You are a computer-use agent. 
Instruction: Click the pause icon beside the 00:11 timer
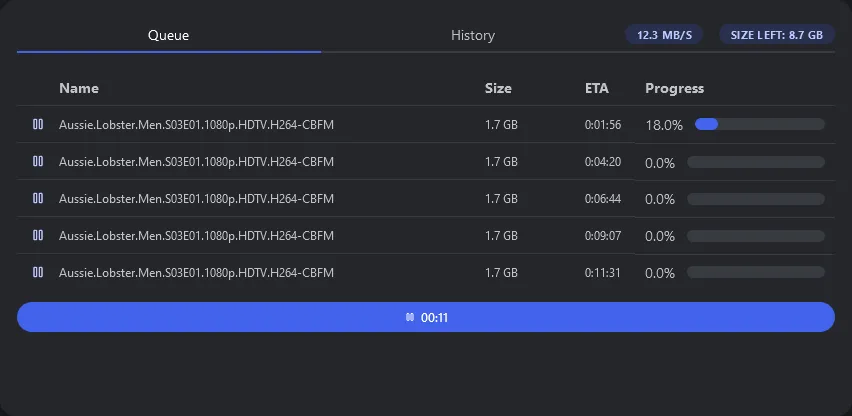click(410, 318)
